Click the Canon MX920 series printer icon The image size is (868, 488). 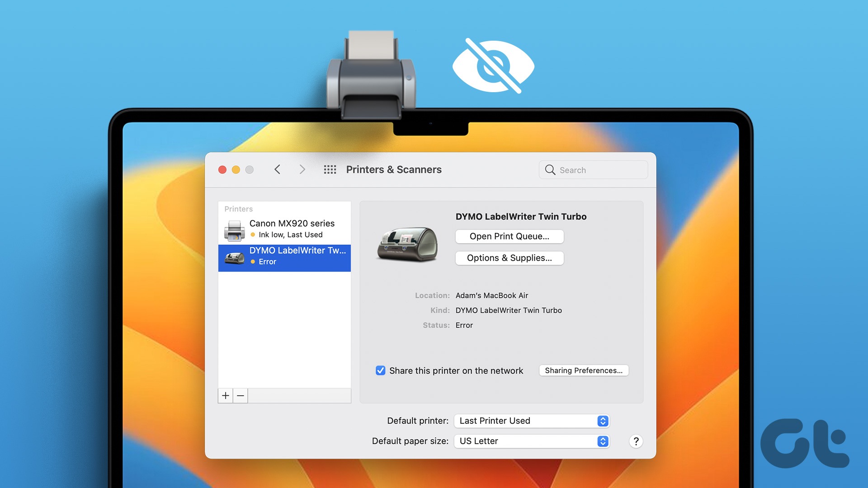point(234,228)
